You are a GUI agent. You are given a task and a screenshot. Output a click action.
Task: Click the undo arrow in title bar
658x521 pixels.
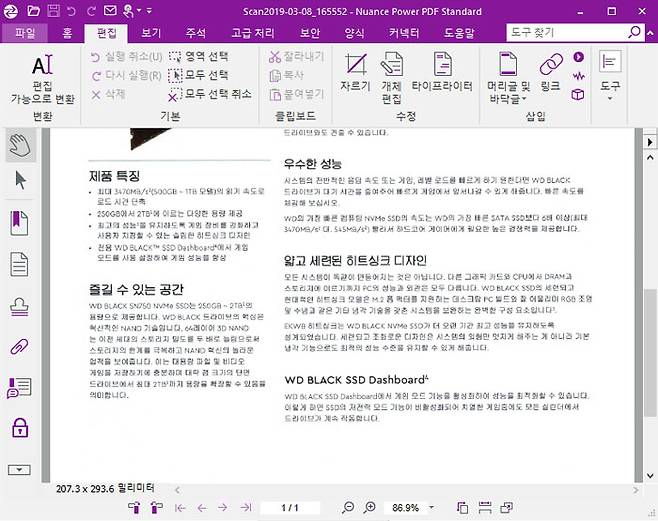[x=72, y=11]
